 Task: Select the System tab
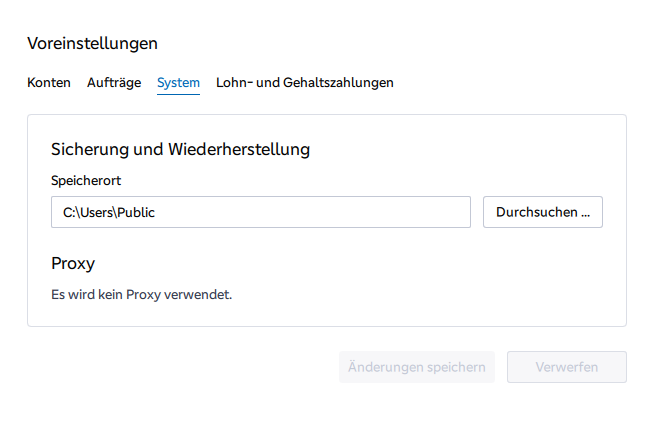(178, 83)
